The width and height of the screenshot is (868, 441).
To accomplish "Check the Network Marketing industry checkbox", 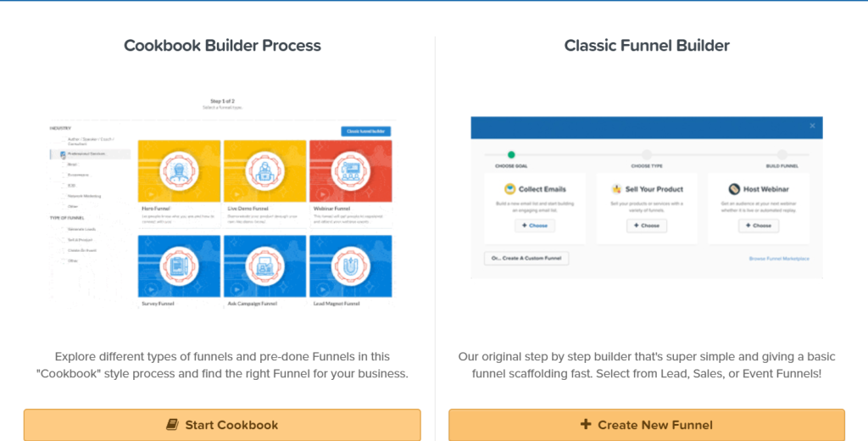I will click(x=63, y=196).
